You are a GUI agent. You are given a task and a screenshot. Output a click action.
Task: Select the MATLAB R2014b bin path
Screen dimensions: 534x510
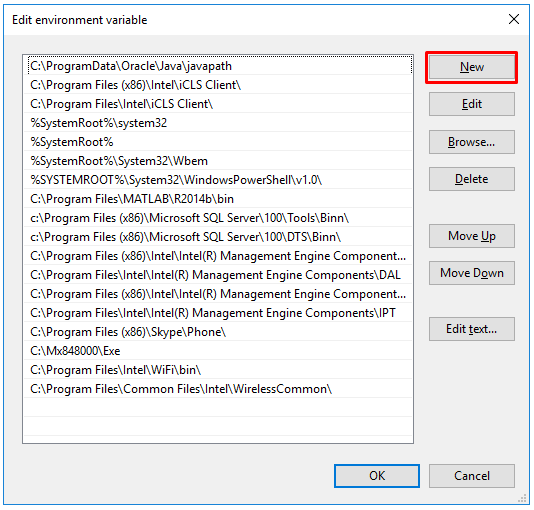[x=218, y=199]
